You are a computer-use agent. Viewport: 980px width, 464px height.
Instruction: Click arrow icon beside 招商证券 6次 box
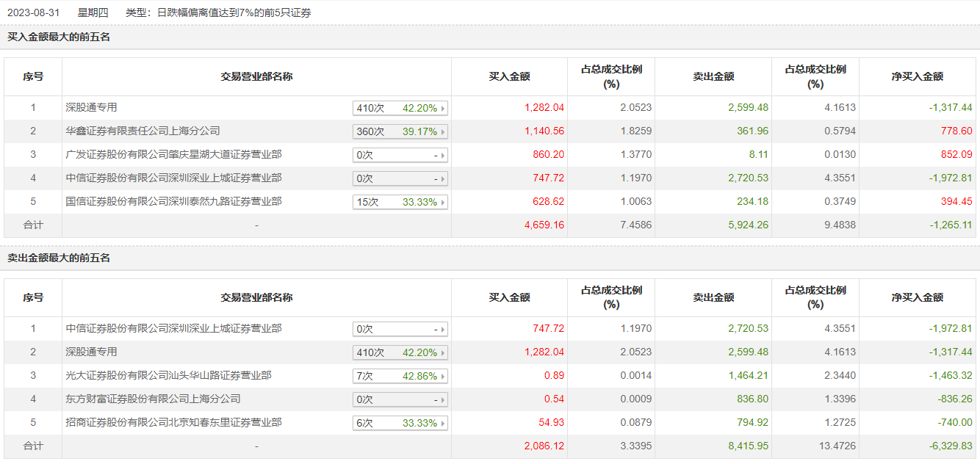click(443, 424)
